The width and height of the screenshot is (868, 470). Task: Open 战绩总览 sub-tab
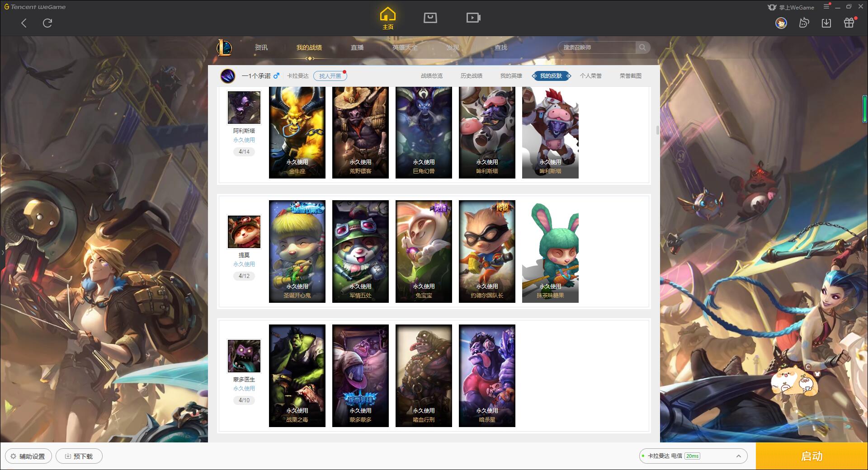pos(432,76)
